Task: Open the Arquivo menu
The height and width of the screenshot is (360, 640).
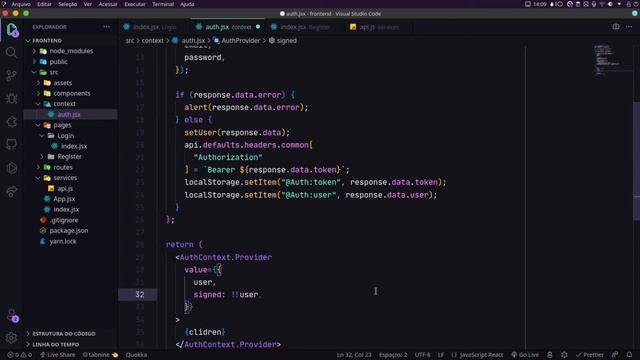Action: [21, 4]
